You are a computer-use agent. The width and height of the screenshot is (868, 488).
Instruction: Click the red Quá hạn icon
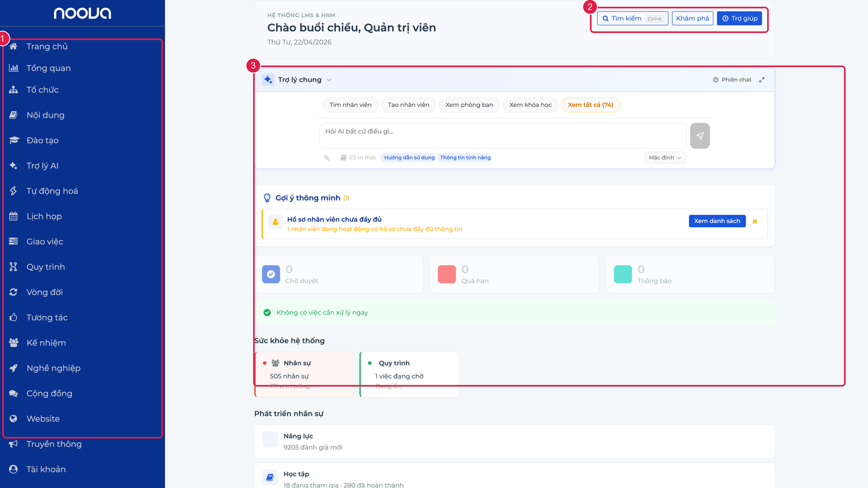447,274
